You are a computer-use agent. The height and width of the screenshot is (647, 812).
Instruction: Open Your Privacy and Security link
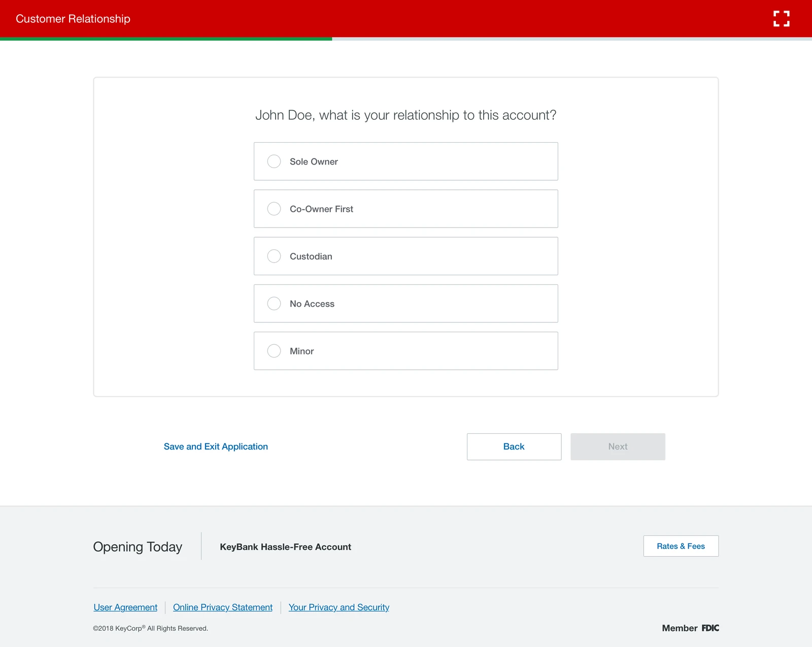pyautogui.click(x=339, y=607)
